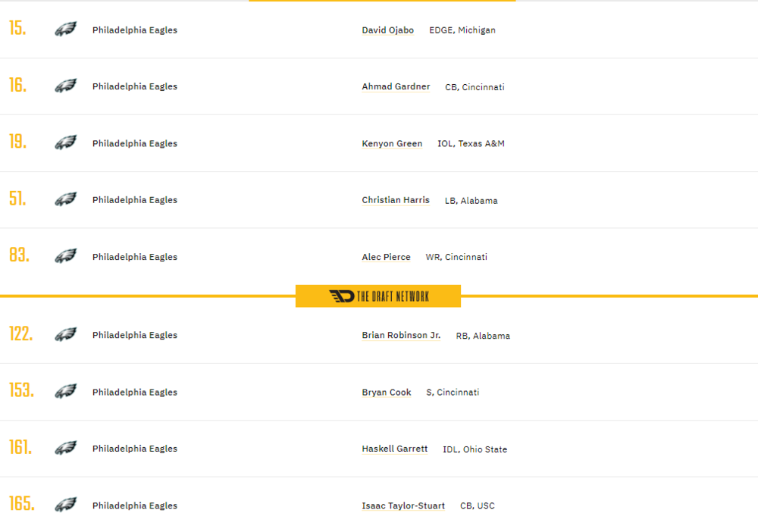Click The Draft Network logo banner
Screen dimensions: 758x532
(378, 296)
